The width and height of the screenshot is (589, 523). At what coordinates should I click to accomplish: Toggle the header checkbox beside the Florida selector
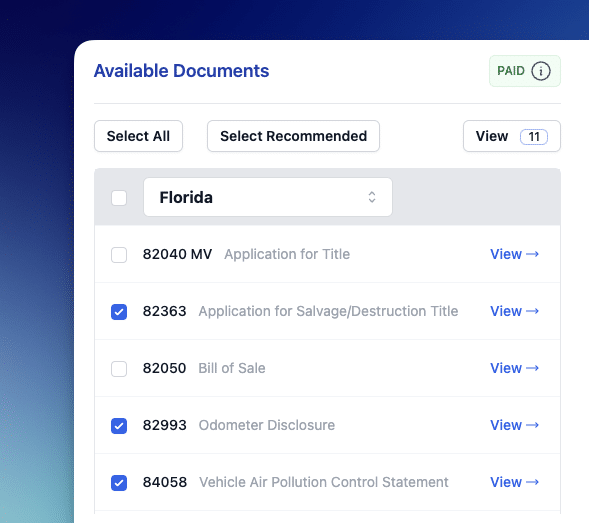119,198
